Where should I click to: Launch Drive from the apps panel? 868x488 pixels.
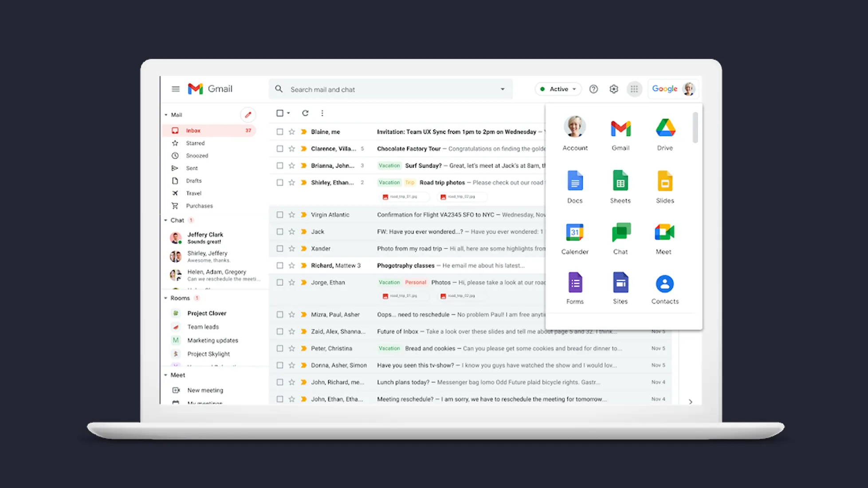665,135
